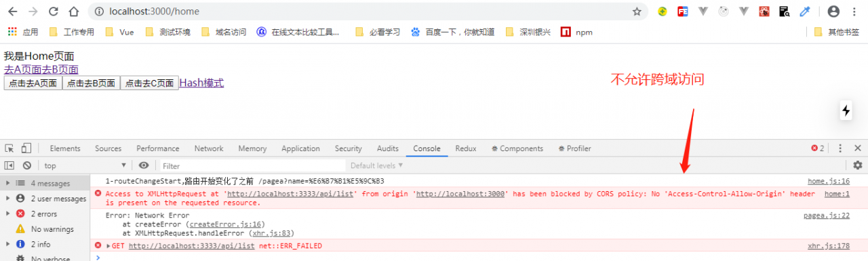Go forward with the browser forward arrow
Screen dimensions: 868x261
[33, 12]
